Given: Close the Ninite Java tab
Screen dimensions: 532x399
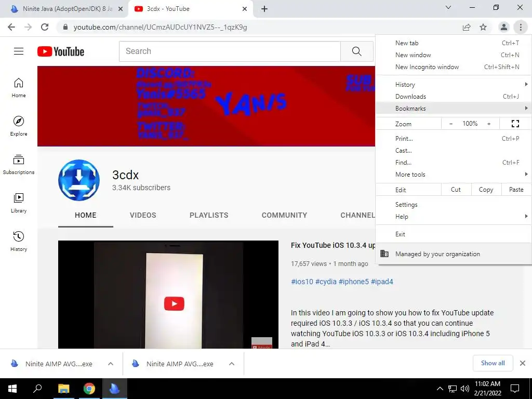Looking at the screenshot, I should [121, 9].
